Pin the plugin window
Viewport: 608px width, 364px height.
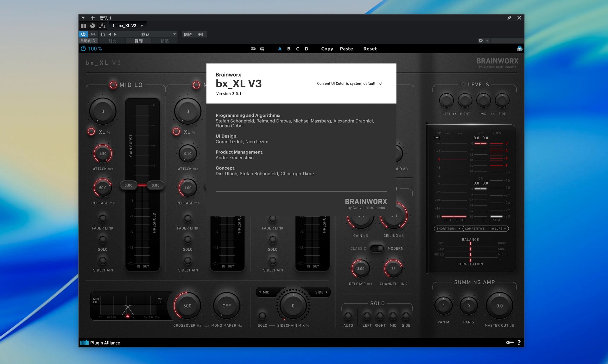(510, 18)
